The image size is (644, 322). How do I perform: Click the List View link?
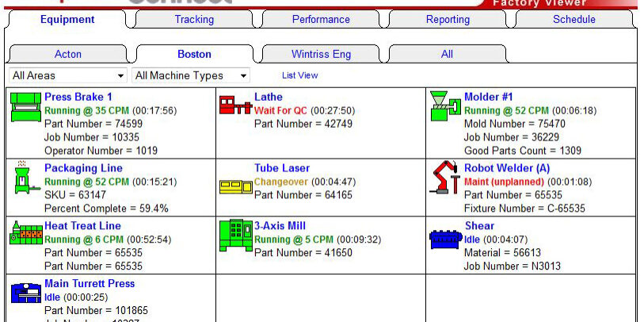(299, 75)
